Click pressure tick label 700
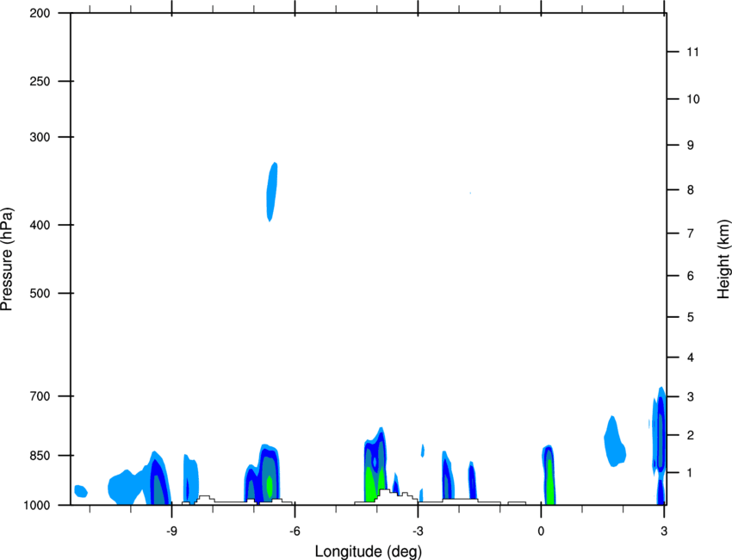This screenshot has height=560, width=732. (x=40, y=396)
